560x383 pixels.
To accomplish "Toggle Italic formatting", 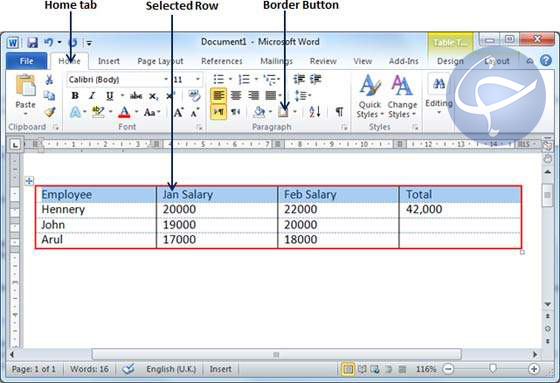I will (92, 96).
